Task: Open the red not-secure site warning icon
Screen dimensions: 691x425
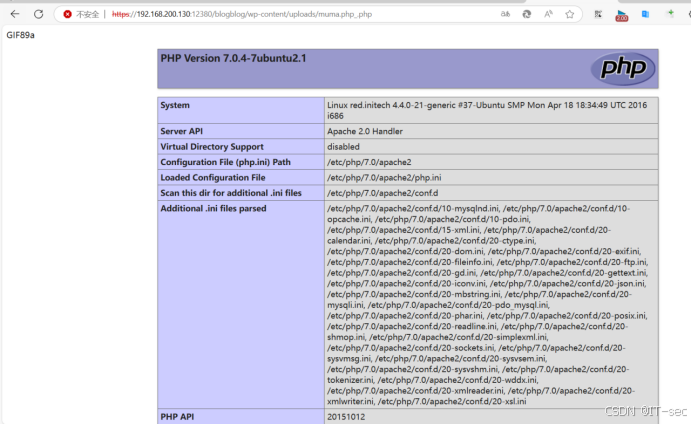Action: (67, 14)
